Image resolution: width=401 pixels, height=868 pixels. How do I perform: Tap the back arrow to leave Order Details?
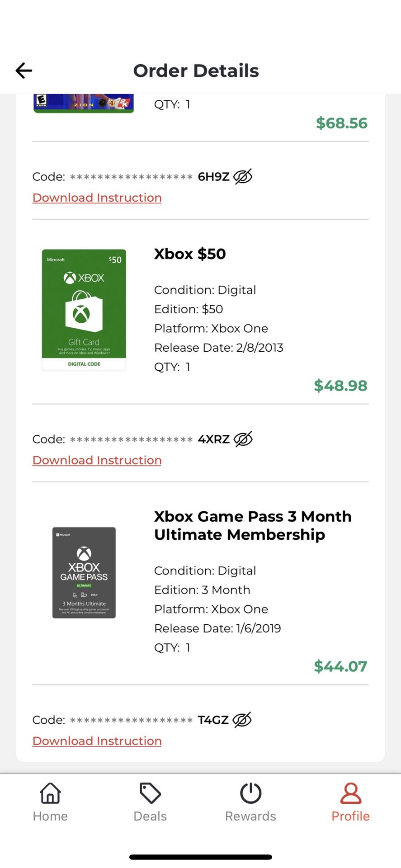pos(23,71)
